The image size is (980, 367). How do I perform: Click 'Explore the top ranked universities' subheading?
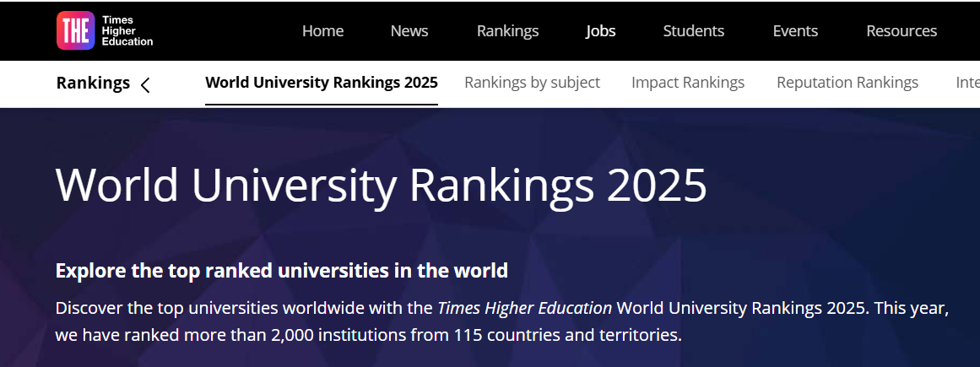pos(282,271)
